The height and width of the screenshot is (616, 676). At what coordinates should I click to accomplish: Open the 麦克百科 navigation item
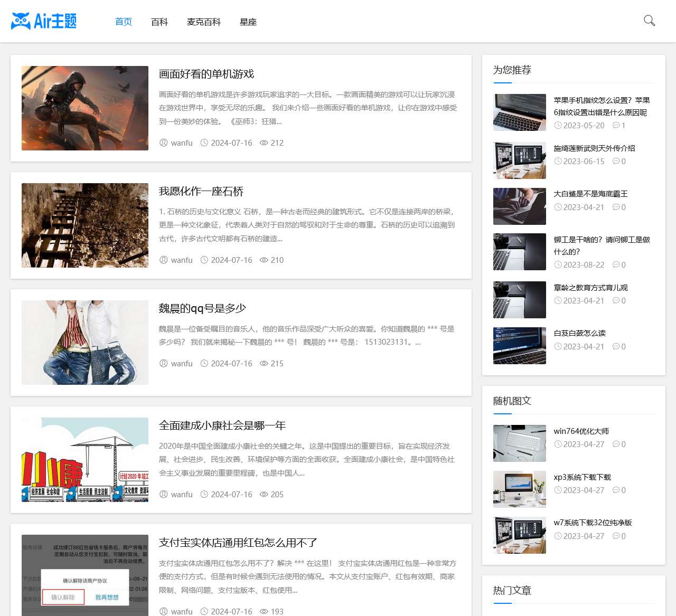pyautogui.click(x=204, y=22)
